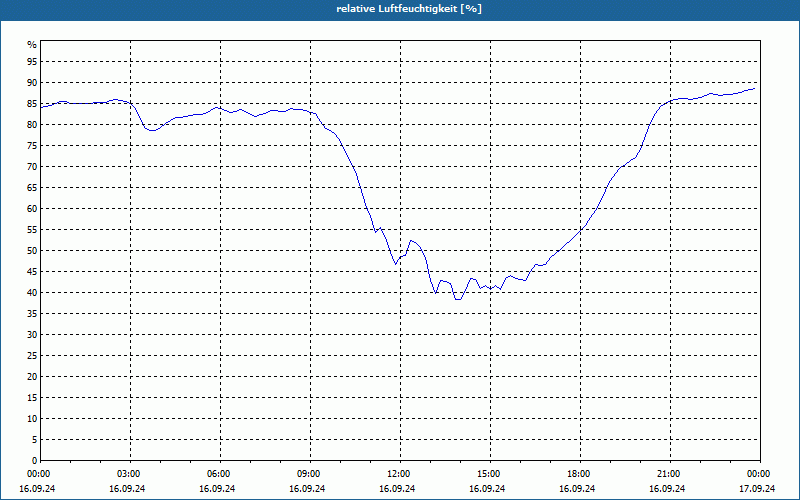Click the y-axis value 75
The image size is (800, 500).
pos(32,146)
